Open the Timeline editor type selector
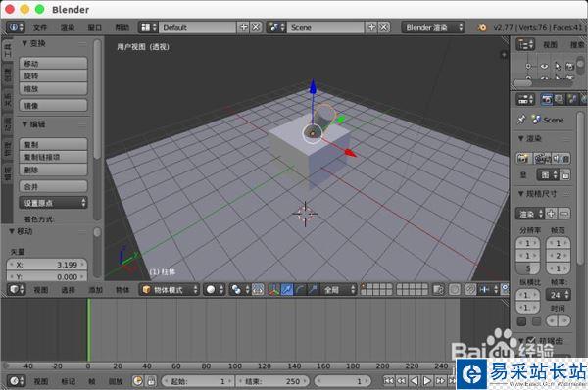This screenshot has width=588, height=390. (x=16, y=381)
